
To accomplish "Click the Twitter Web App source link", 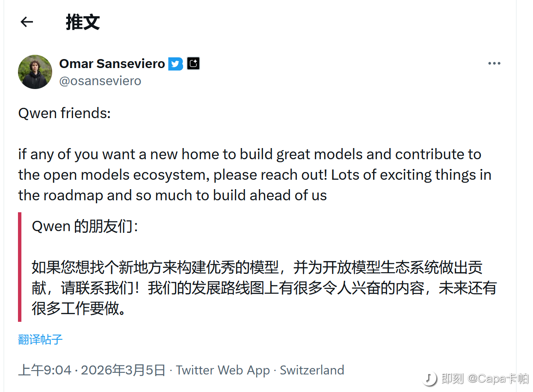I will [x=223, y=370].
